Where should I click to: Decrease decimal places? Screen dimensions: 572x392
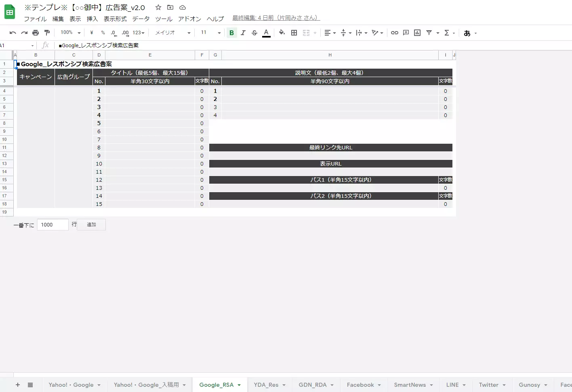pyautogui.click(x=114, y=33)
